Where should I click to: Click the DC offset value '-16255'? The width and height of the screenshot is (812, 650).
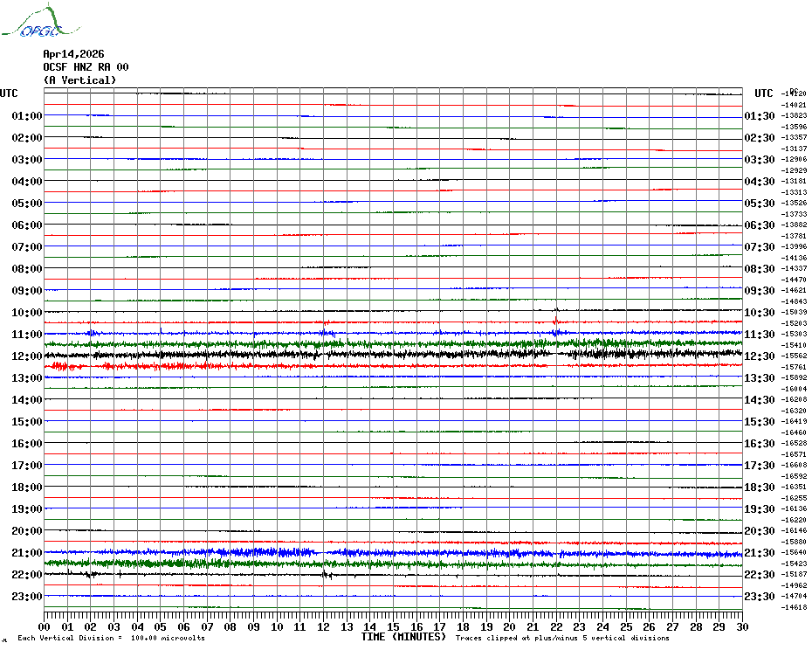pos(794,498)
